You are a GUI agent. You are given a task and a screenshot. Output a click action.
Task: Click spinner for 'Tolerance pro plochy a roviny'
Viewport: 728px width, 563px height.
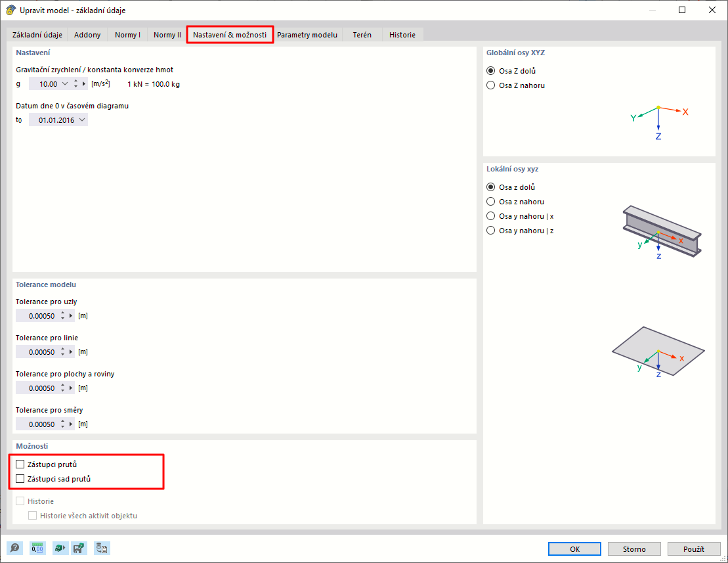[x=62, y=388]
